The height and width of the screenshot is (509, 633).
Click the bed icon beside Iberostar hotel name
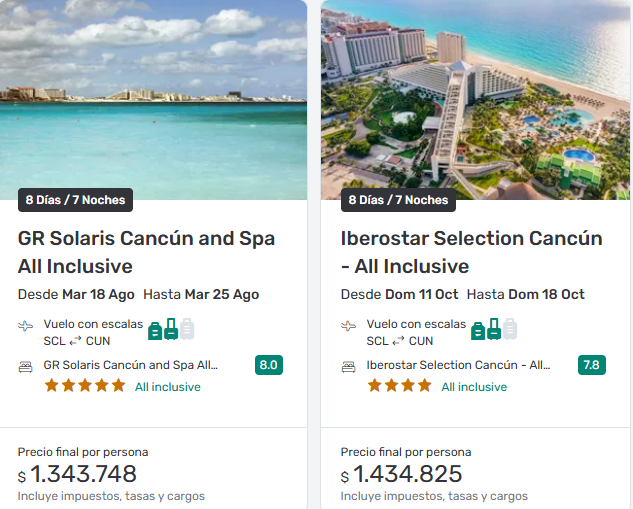[x=349, y=366]
